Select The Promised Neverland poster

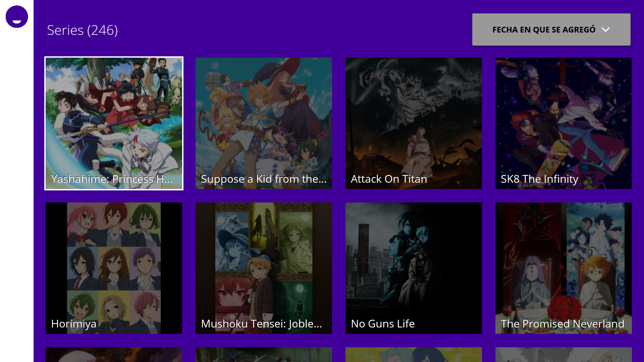pyautogui.click(x=563, y=268)
